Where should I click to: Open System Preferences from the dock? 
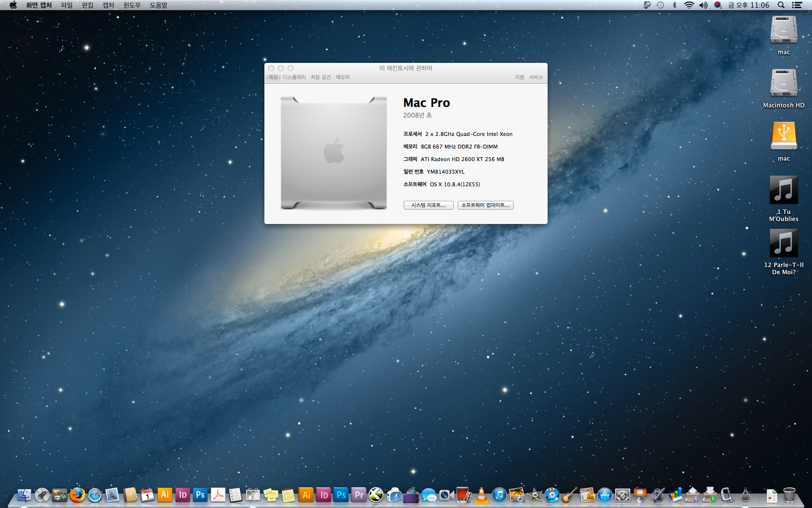coord(623,495)
